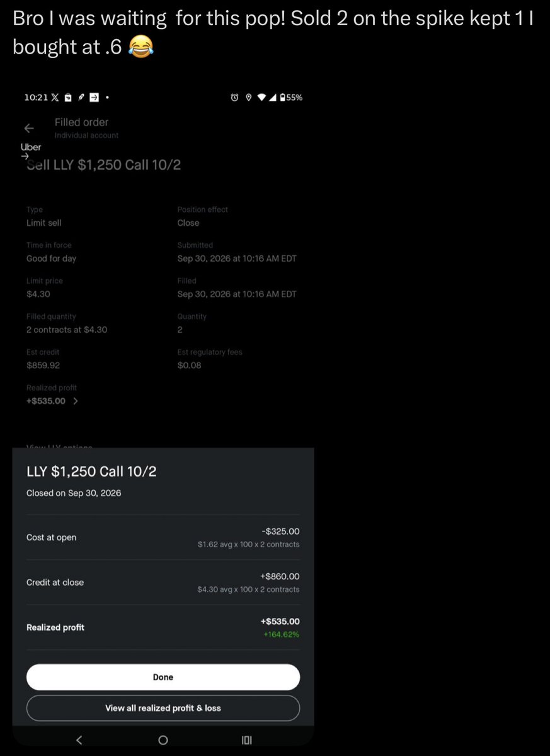Open the recent apps navigation button

pyautogui.click(x=246, y=740)
